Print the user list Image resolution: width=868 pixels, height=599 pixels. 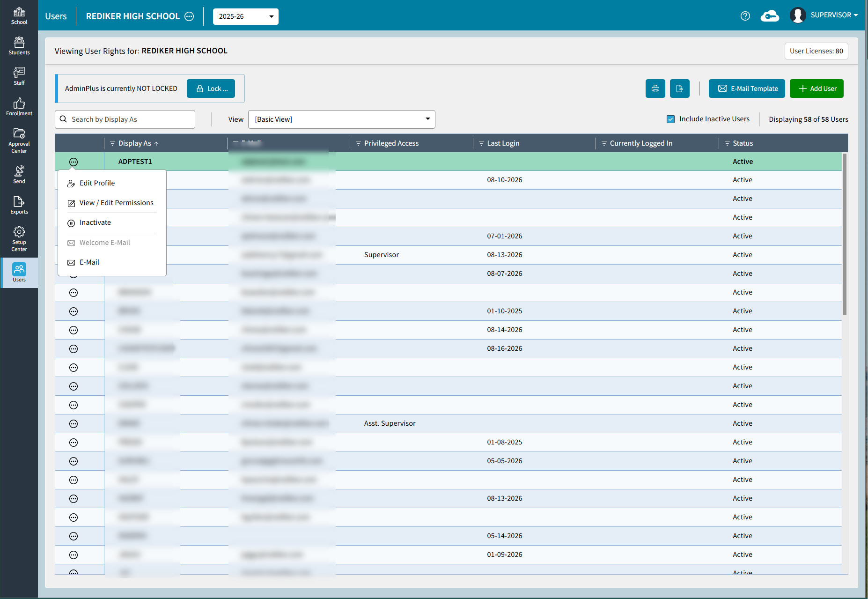tap(655, 89)
